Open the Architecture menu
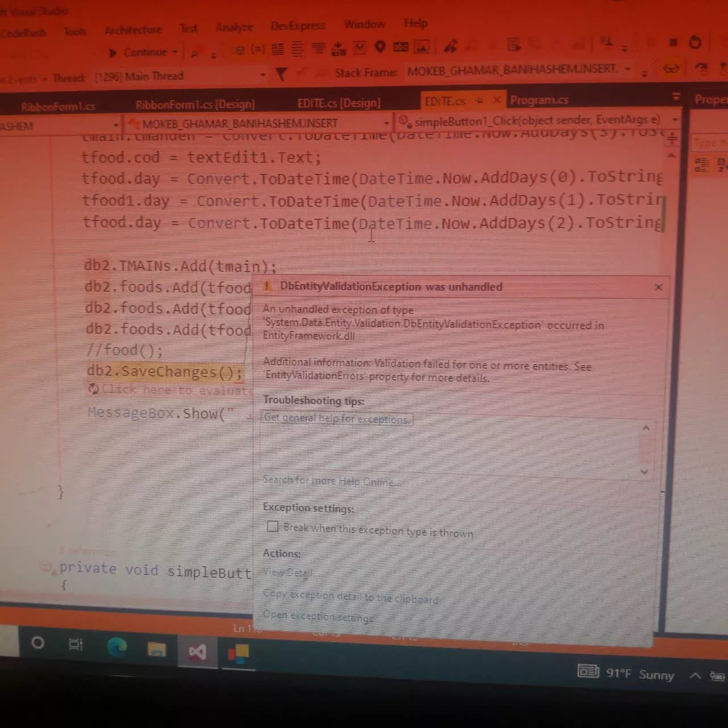Viewport: 728px width, 728px height. pos(133,30)
